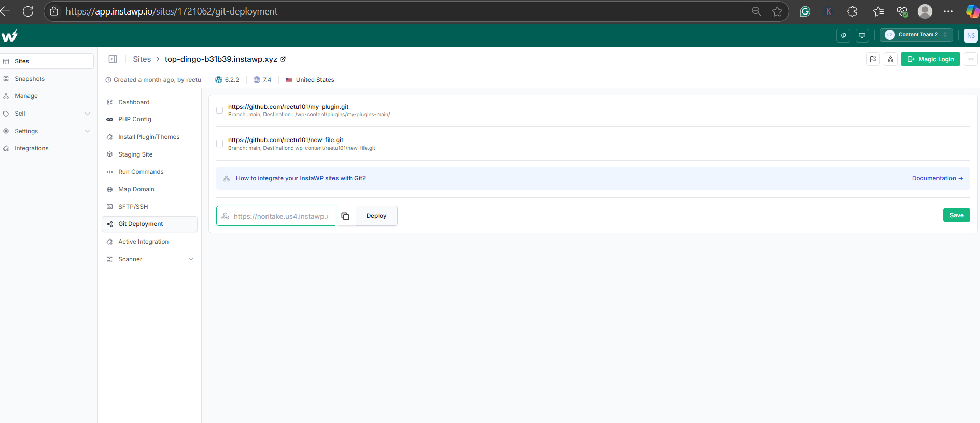The image size is (980, 423).
Task: Open the site's external link icon
Action: 283,59
